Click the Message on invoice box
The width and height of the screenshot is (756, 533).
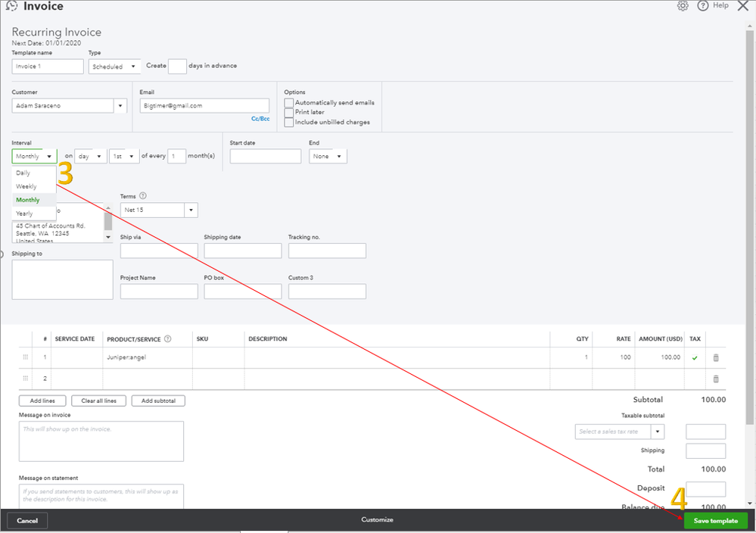(101, 441)
